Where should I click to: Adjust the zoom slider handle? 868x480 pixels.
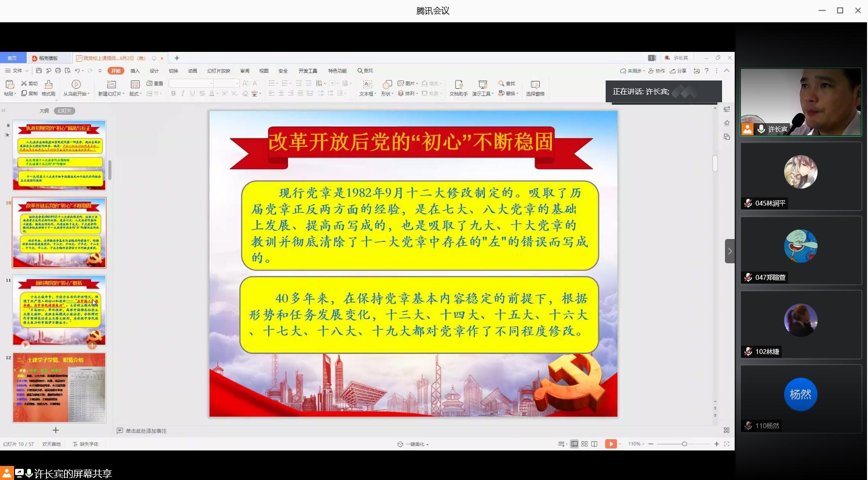684,444
